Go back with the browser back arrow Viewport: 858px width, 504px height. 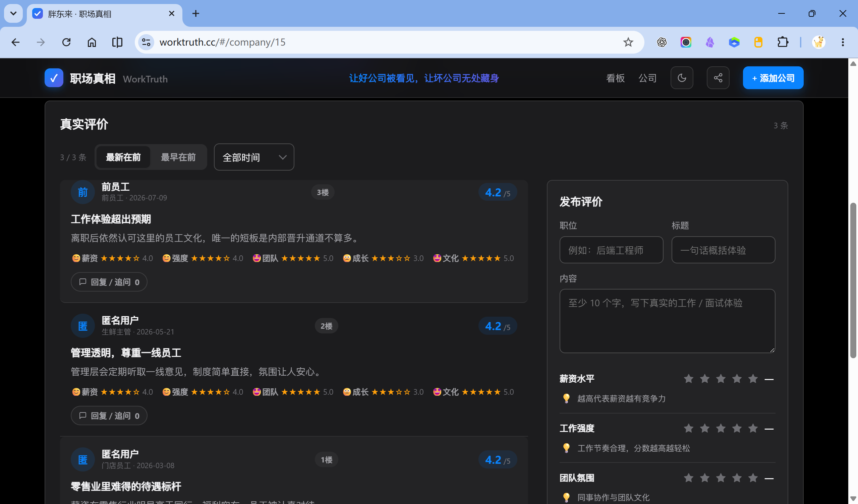15,42
